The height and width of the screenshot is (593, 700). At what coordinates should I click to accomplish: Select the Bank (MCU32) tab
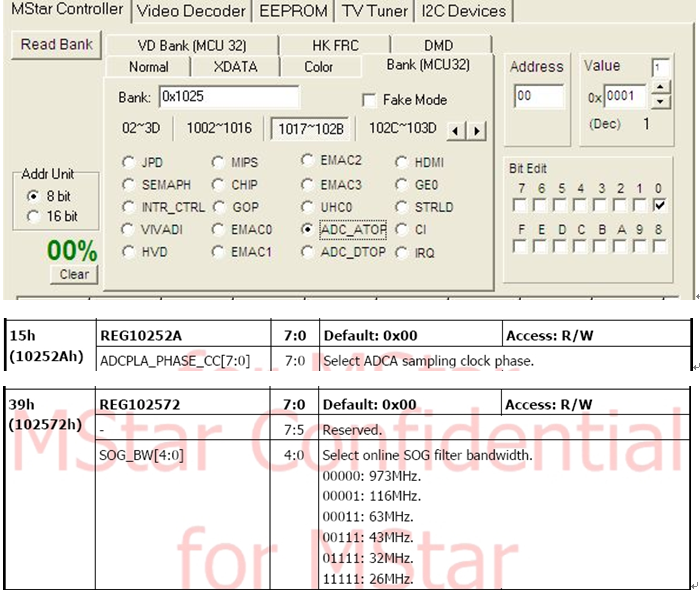[428, 65]
